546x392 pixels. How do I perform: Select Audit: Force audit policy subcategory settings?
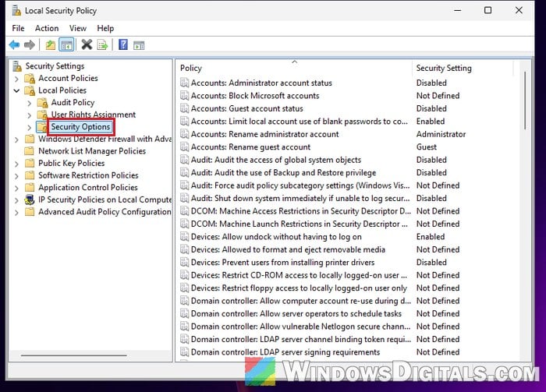click(x=300, y=185)
